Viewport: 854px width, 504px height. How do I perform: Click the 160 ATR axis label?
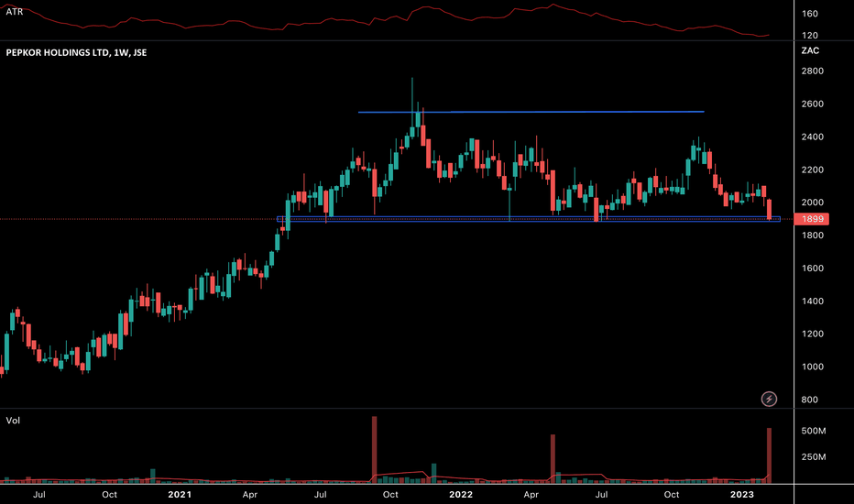(x=809, y=14)
